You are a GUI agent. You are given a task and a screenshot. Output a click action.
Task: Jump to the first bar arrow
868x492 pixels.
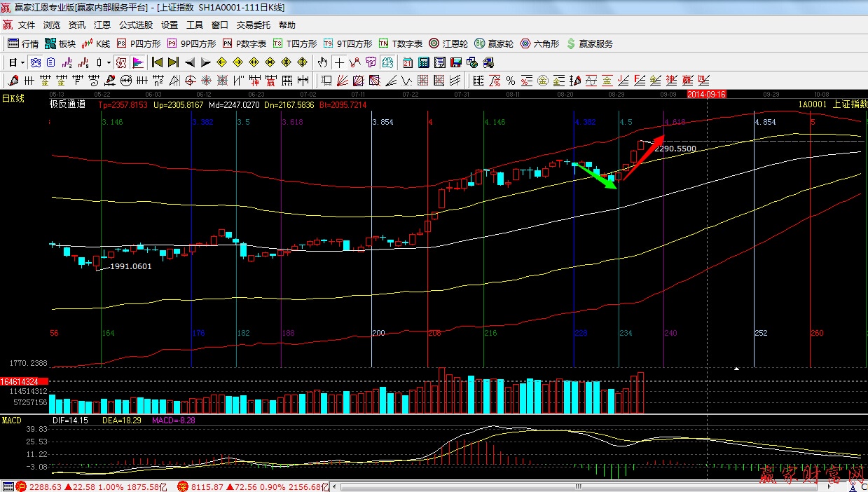click(157, 62)
